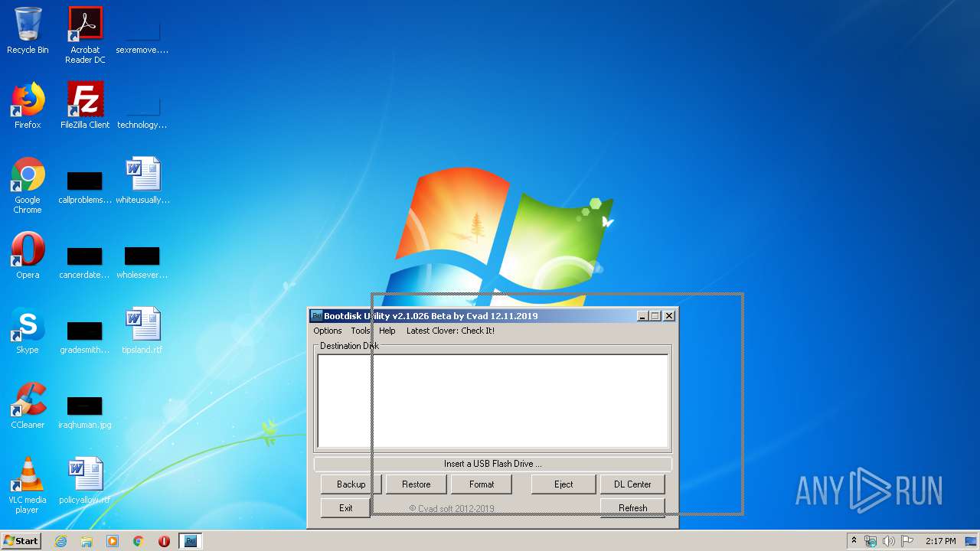Open the Tools menu
Screen dimensions: 980x551
[360, 331]
